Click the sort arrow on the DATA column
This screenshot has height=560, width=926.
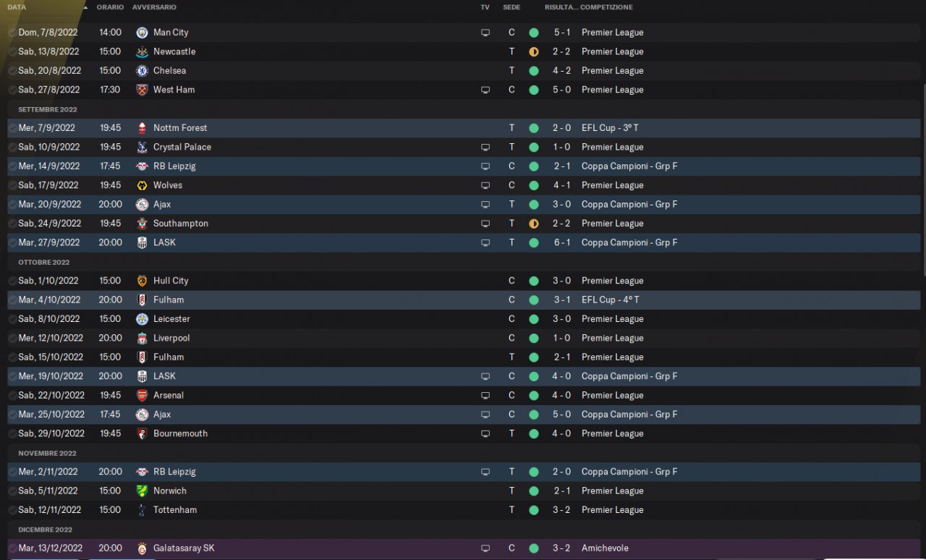[x=86, y=7]
